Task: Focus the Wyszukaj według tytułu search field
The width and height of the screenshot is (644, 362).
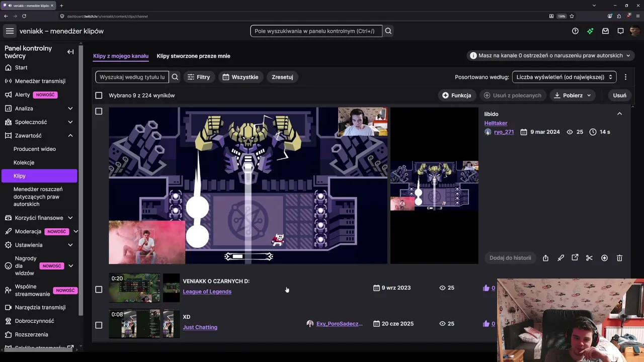Action: [x=132, y=77]
